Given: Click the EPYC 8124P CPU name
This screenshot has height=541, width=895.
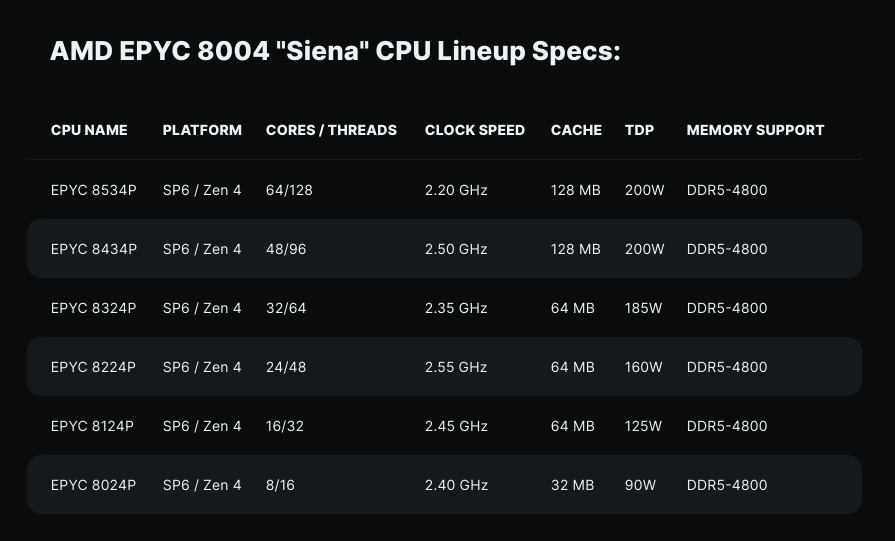Looking at the screenshot, I should pos(93,426).
